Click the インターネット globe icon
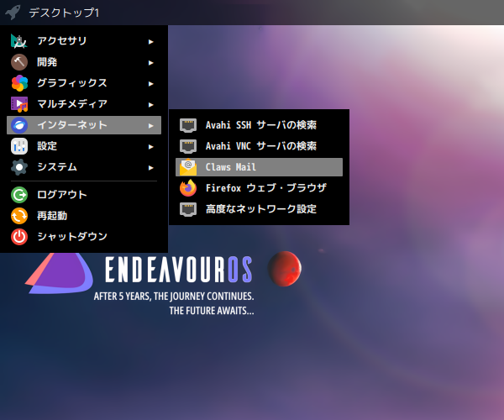The image size is (504, 420). [x=19, y=125]
